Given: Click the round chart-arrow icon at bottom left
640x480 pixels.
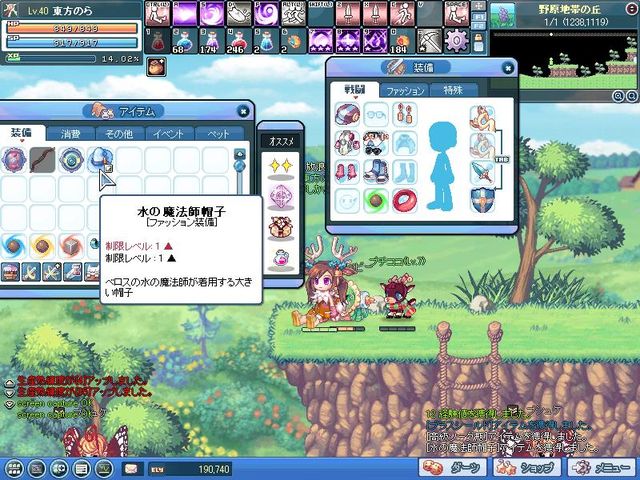Looking at the screenshot, I should [x=104, y=469].
